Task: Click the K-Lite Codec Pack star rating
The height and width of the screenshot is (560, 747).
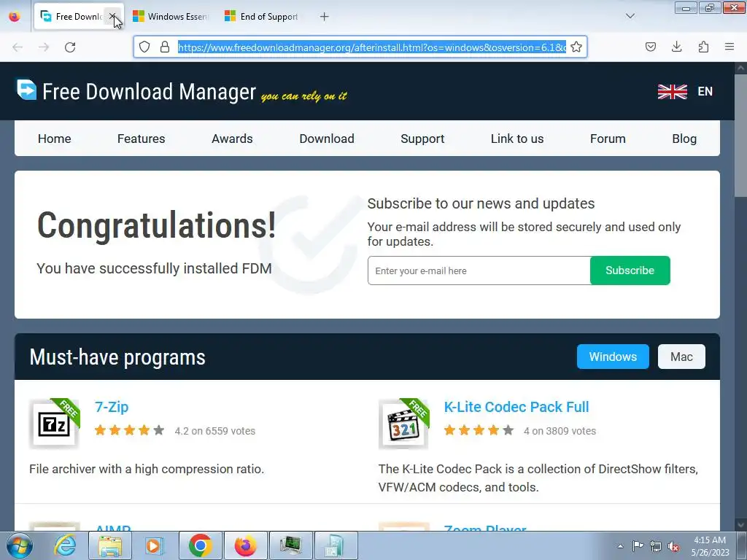Action: (479, 430)
